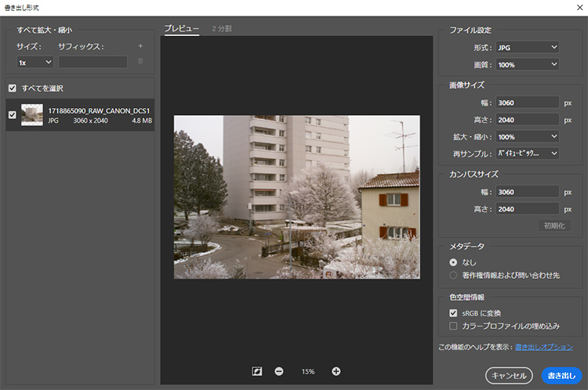Select 著作権情報および問い合わせ先 radio option
The width and height of the screenshot is (588, 390).
tap(453, 275)
